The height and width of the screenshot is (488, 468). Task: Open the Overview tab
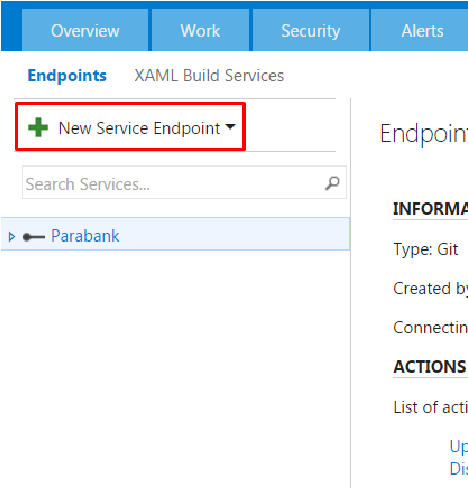[x=85, y=31]
